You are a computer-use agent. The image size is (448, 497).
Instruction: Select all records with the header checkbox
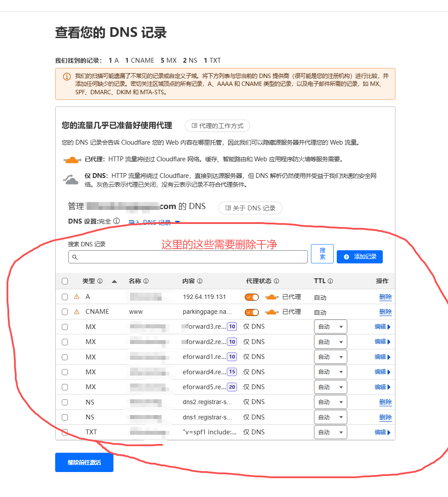[x=65, y=281]
